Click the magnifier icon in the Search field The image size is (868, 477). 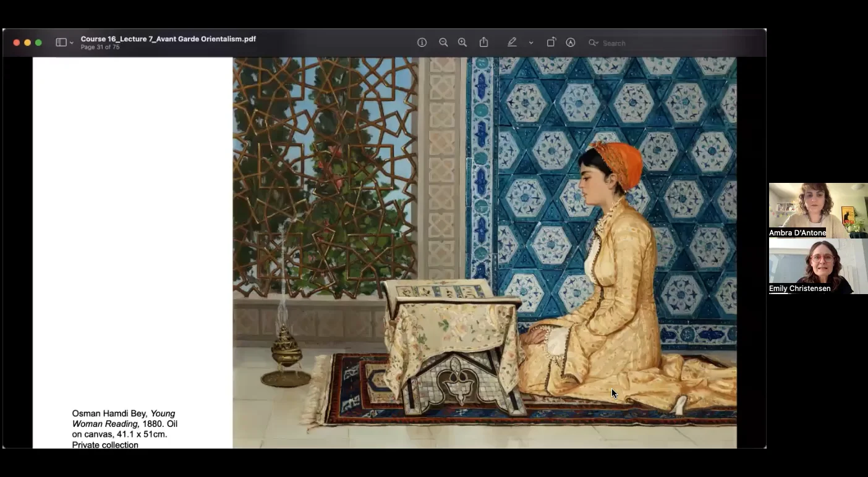[593, 43]
